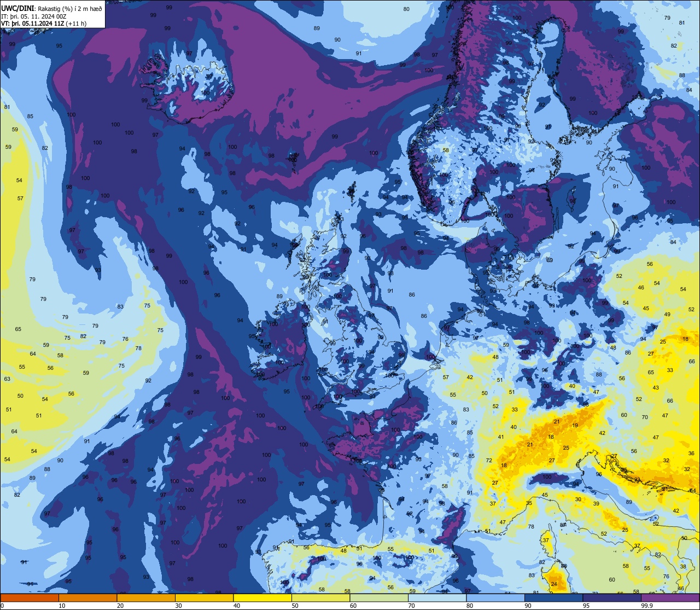This screenshot has height=610, width=700.
Task: Click the map title 'UWC/DINI: Rakastig (%) í 2 m hæð'
Action: [x=51, y=8]
